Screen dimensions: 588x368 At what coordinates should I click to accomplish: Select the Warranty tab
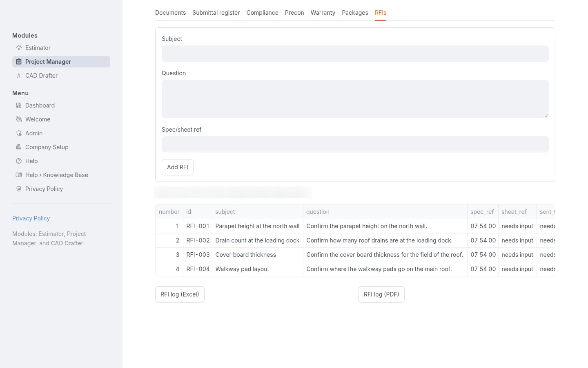pos(323,13)
